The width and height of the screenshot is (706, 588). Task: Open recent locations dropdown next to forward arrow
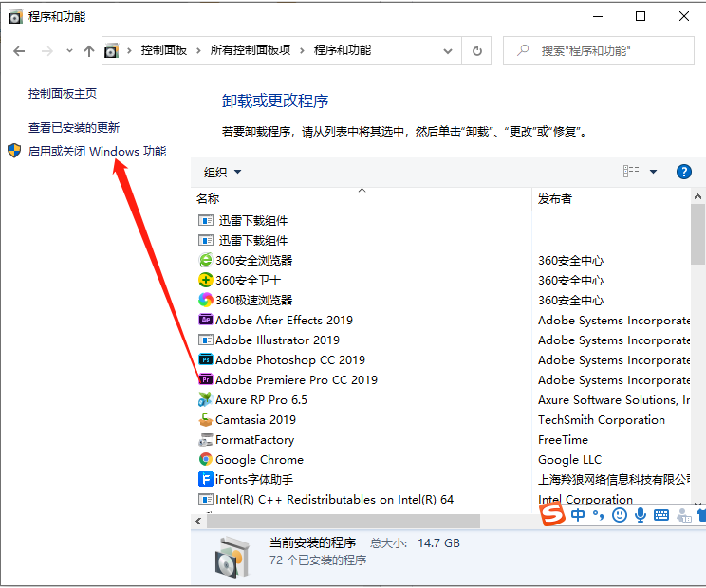coord(69,51)
